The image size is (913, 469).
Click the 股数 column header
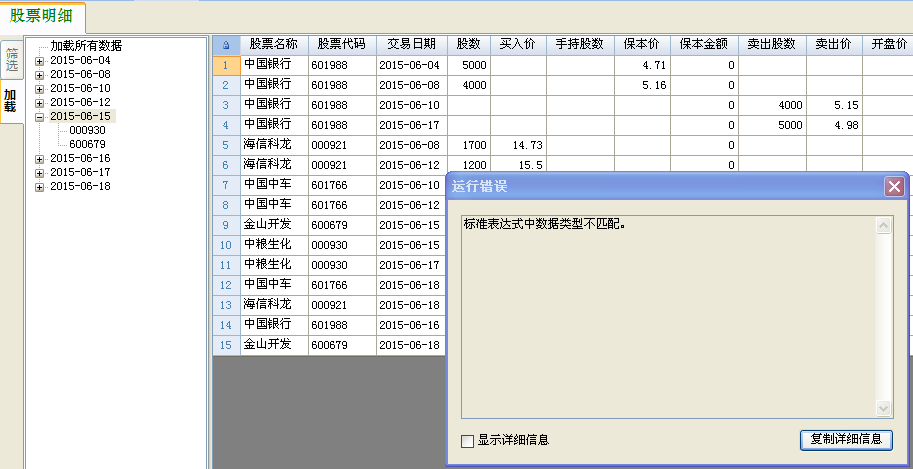click(x=469, y=45)
